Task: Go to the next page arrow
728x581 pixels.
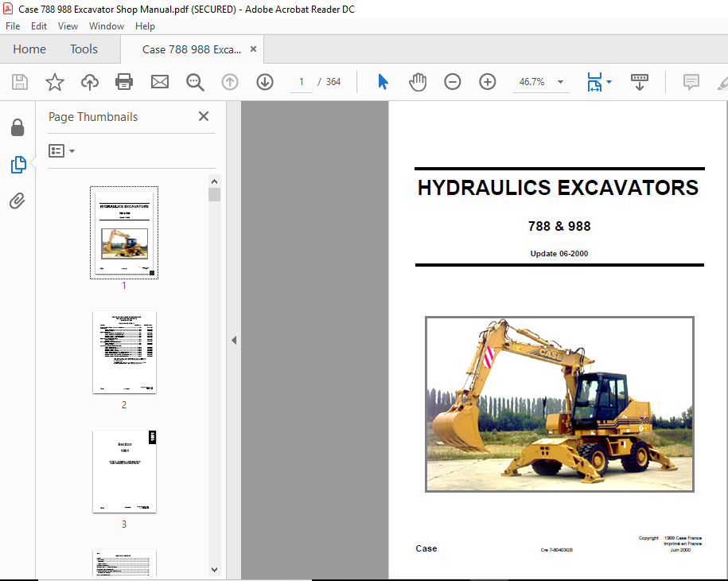Action: pyautogui.click(x=265, y=82)
